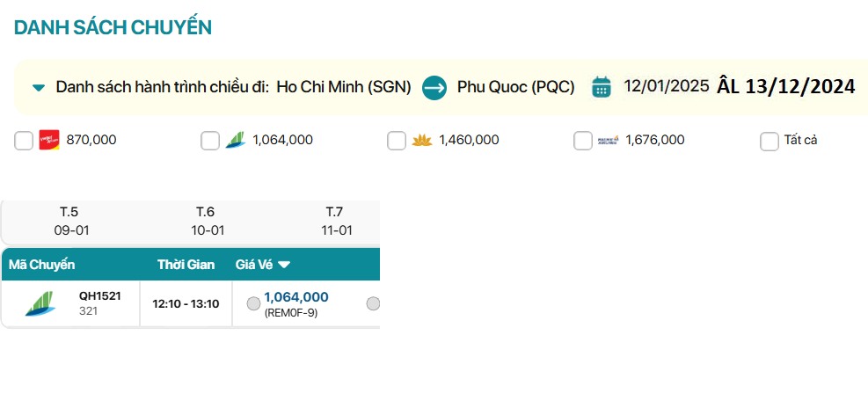Open the "Giá Vé" sort dropdown arrow
The image size is (868, 408).
284,265
